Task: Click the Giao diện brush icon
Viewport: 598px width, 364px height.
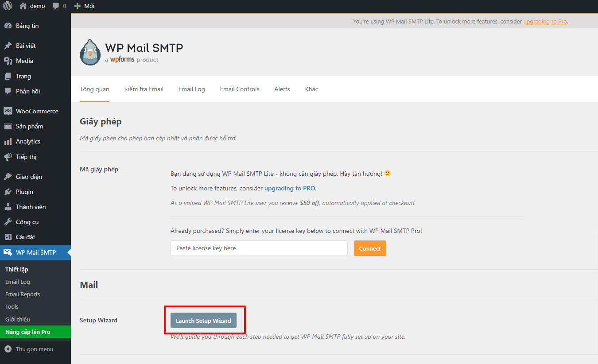Action: 8,177
